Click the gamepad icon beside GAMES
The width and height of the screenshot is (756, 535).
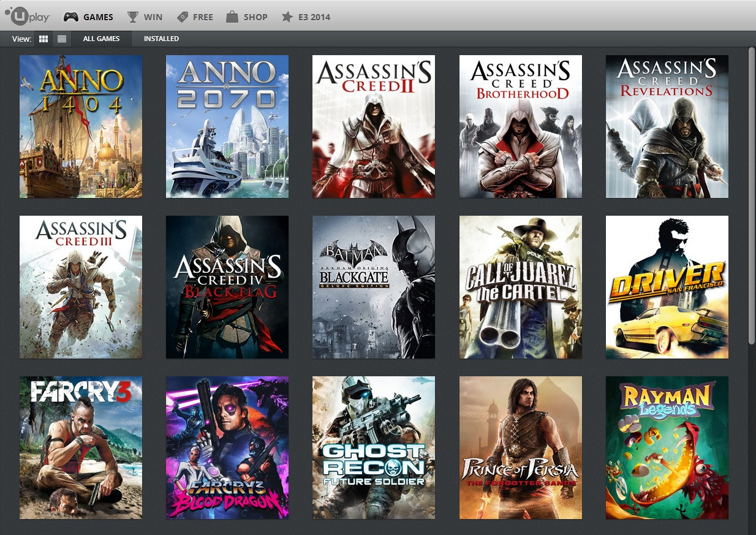pyautogui.click(x=71, y=17)
